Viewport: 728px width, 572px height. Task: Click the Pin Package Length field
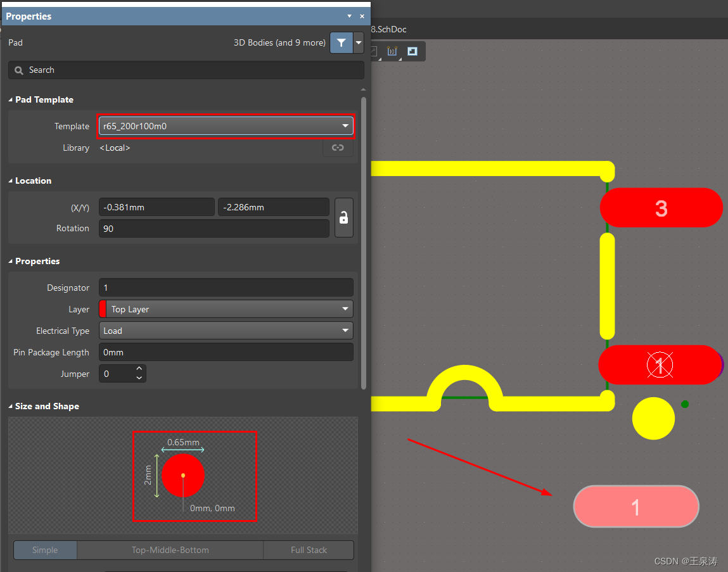226,352
